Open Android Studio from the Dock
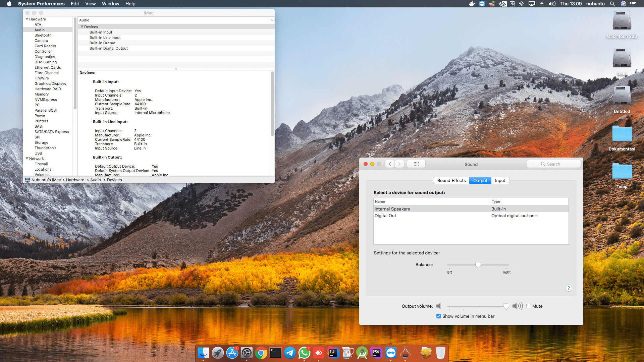 pos(362,353)
